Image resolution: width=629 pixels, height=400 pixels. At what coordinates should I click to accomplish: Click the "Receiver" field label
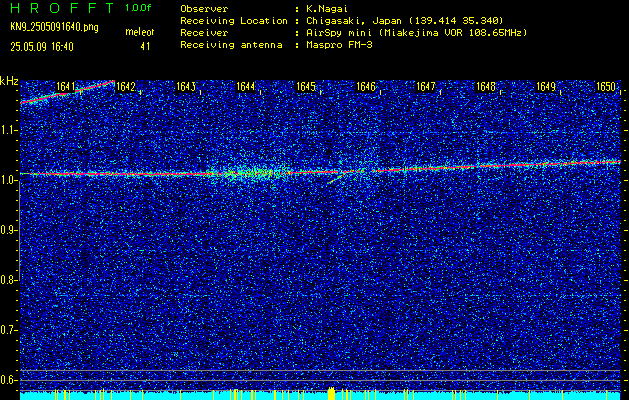[x=204, y=33]
